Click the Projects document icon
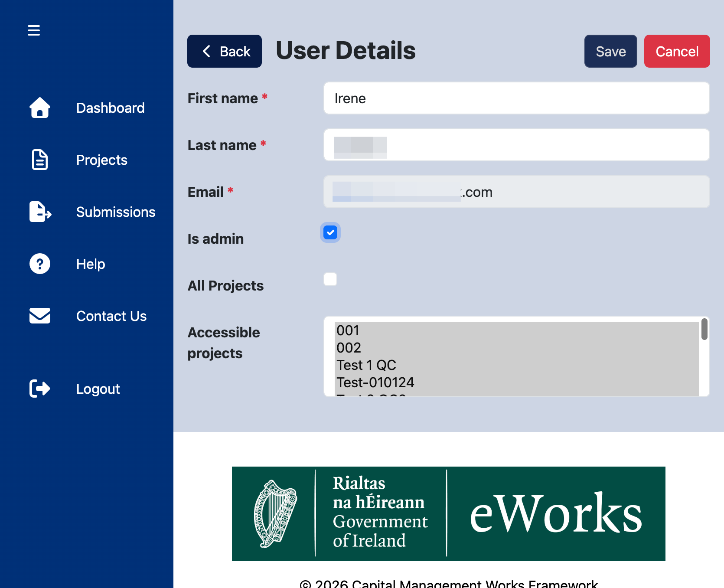Image resolution: width=724 pixels, height=588 pixels. click(40, 160)
